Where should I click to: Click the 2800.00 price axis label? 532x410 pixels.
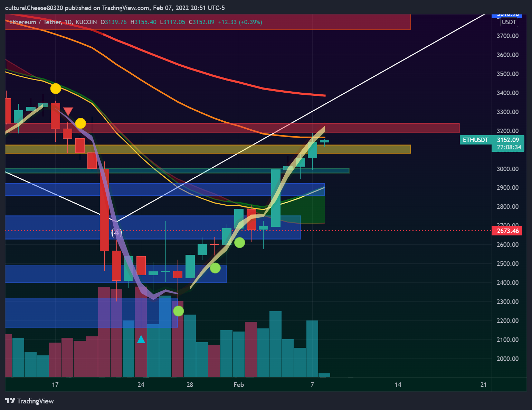[507, 207]
